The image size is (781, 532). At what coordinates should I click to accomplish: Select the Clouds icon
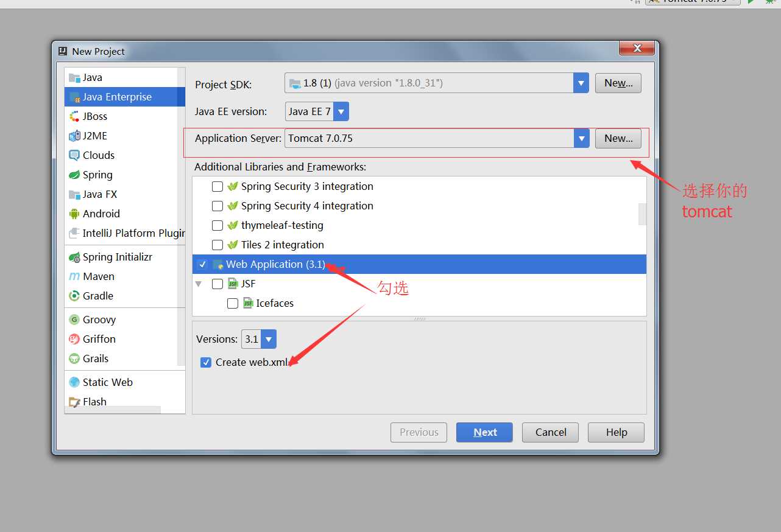pos(74,155)
